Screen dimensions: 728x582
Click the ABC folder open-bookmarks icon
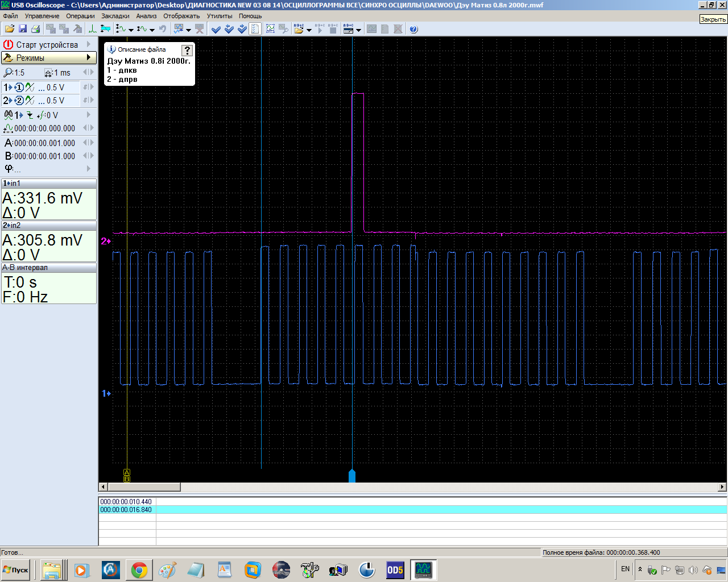coord(299,28)
